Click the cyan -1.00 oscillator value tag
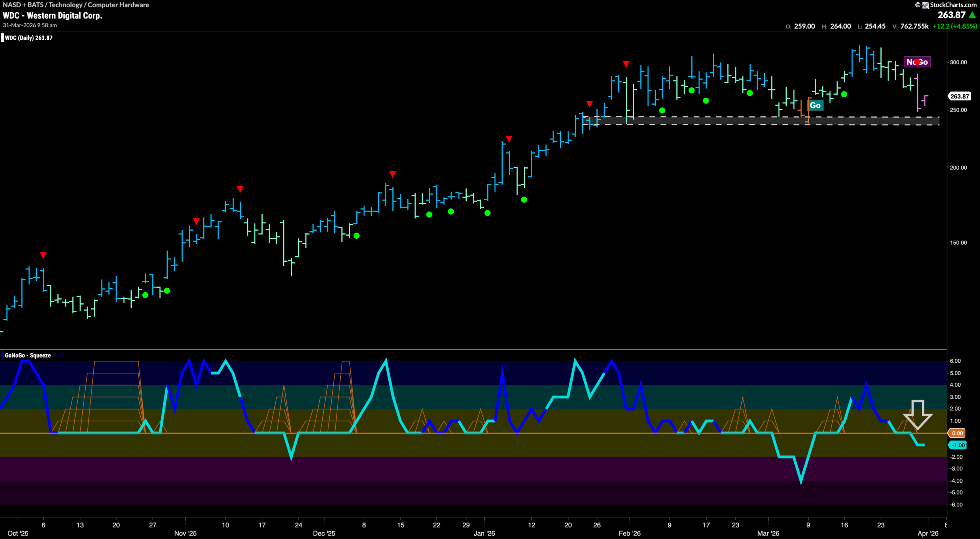Image resolution: width=980 pixels, height=539 pixels. pos(957,445)
